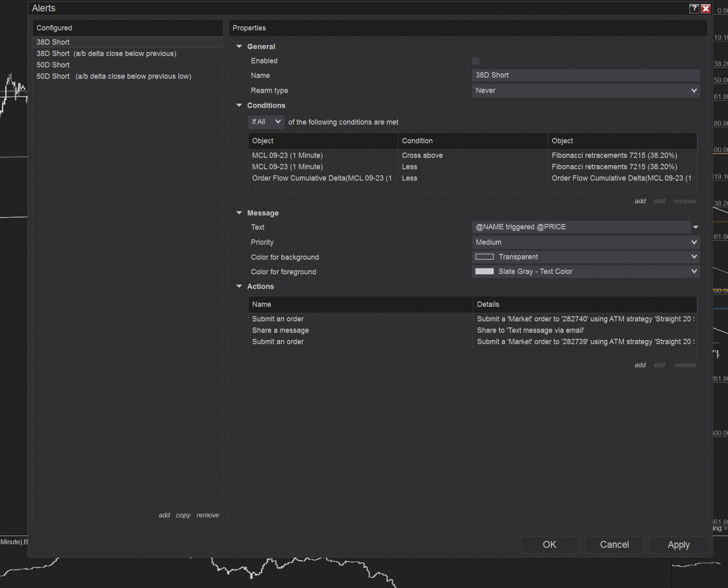The image size is (728, 588).
Task: Click the Slate Gray foreground color swatch
Action: [484, 271]
